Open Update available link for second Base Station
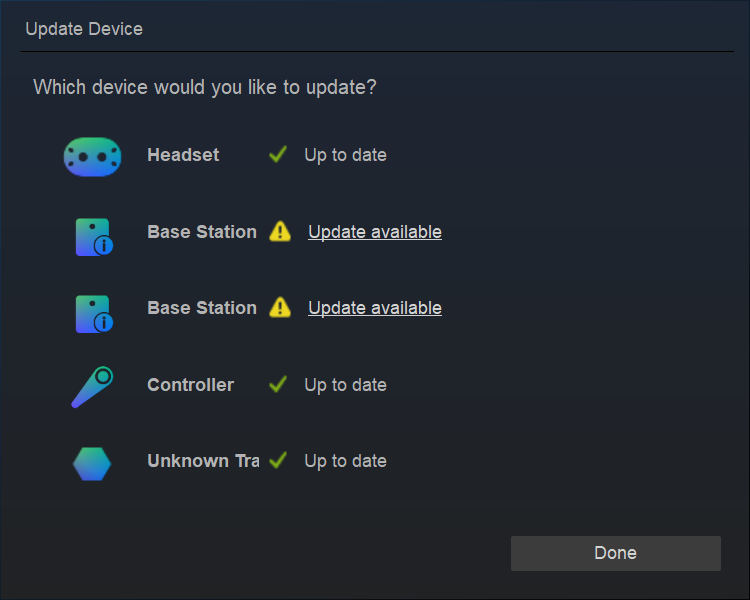 click(375, 308)
